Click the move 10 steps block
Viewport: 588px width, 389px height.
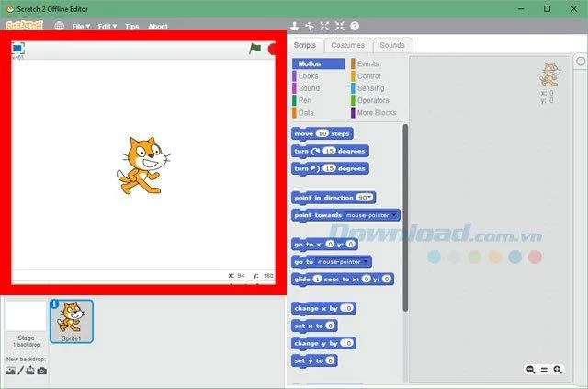(x=322, y=133)
